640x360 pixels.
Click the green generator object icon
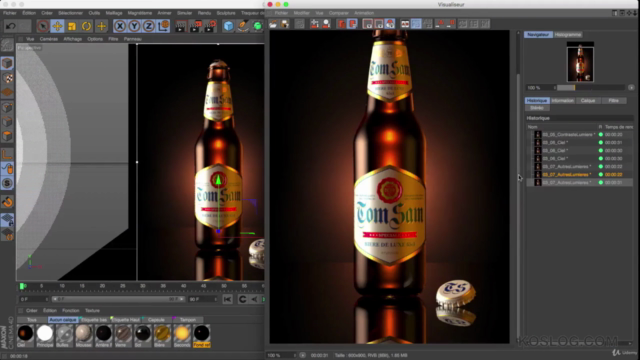[258, 26]
